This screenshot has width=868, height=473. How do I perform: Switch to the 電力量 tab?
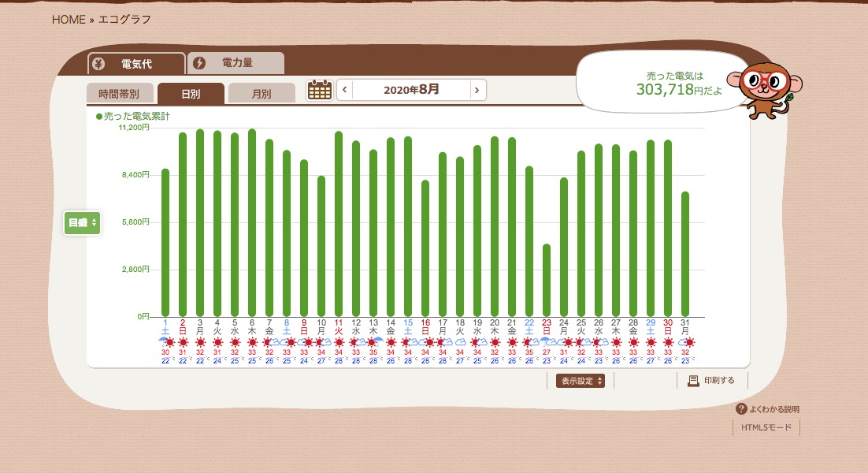(x=236, y=63)
